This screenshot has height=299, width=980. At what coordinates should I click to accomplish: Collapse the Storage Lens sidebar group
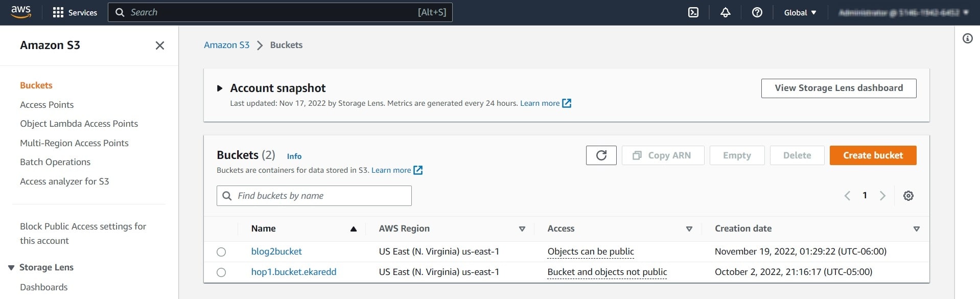[x=11, y=267]
